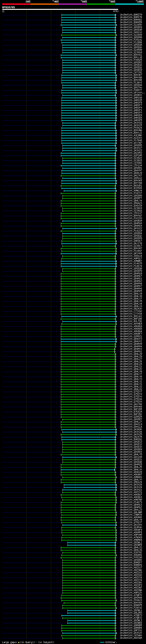The image size is (146, 644).
Task: Open hit UniRef100_B9H461
Action: (131, 20)
